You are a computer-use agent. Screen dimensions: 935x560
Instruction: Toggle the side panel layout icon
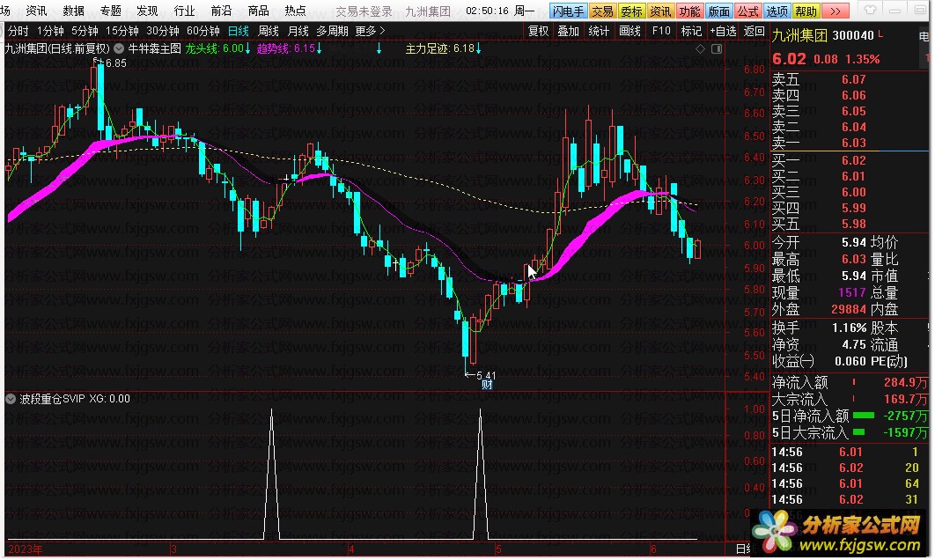[x=717, y=49]
